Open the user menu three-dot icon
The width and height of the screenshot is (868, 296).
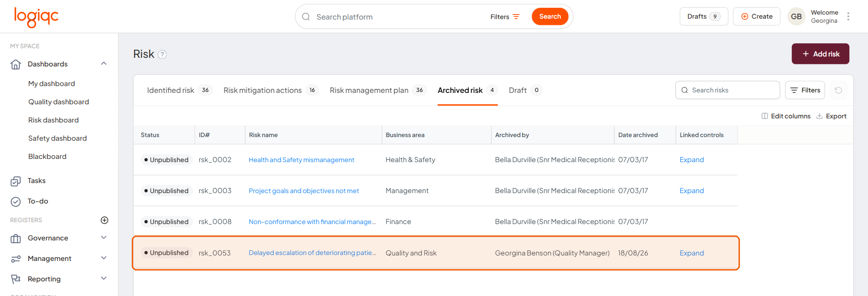848,16
